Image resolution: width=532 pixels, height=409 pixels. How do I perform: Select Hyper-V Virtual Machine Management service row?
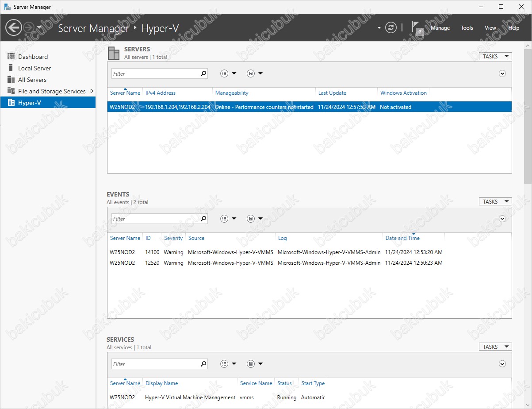pos(310,397)
